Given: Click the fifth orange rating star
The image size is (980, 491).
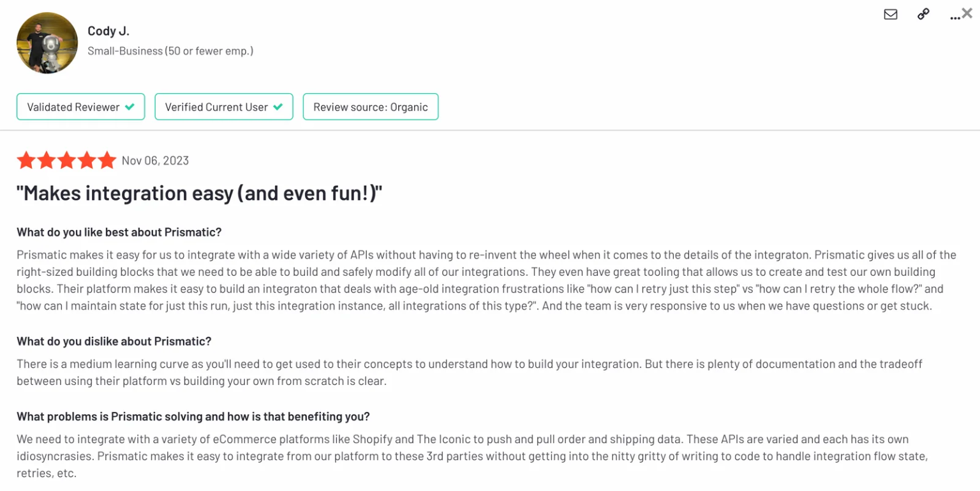Looking at the screenshot, I should tap(107, 160).
